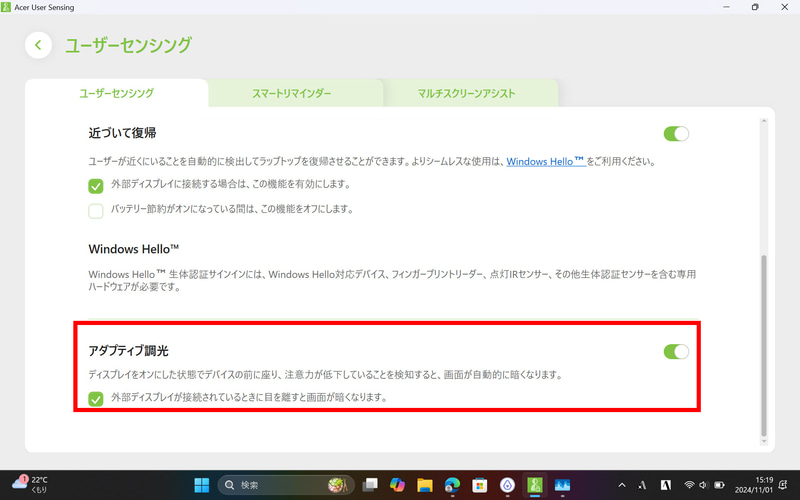Open File Explorer from the taskbar

coord(425,485)
